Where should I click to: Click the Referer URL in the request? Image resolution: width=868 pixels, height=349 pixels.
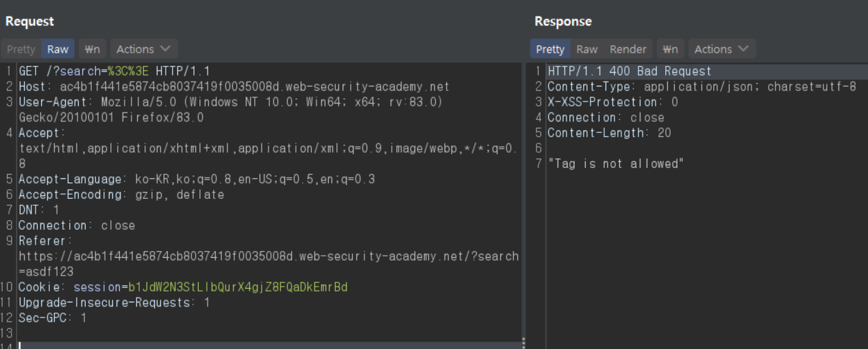pyautogui.click(x=268, y=256)
